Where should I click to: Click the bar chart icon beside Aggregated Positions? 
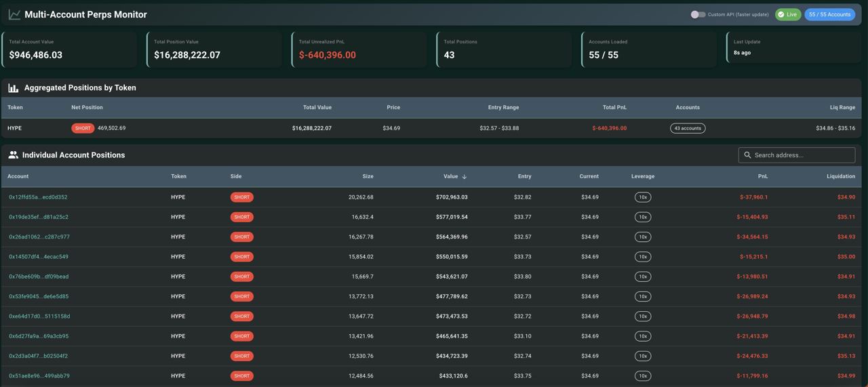[13, 88]
